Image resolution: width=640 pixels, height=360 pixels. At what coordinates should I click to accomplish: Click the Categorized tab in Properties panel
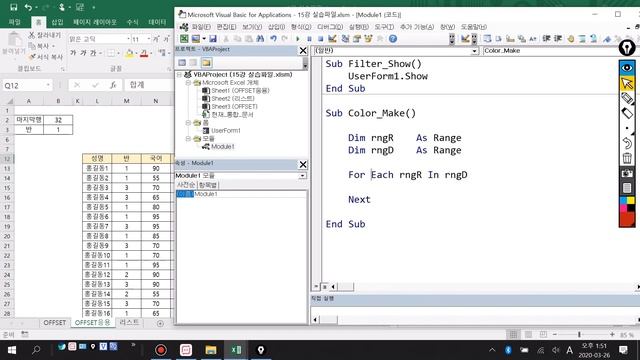[x=208, y=185]
